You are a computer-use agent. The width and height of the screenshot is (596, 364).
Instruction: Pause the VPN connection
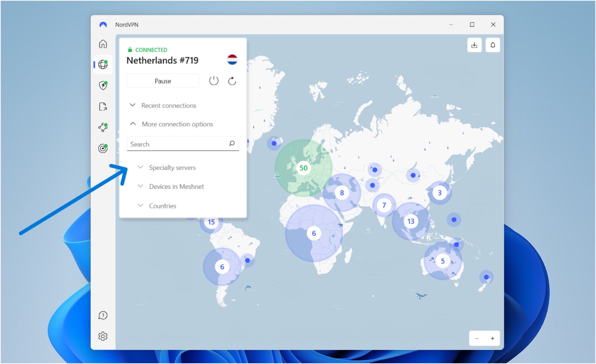coord(163,81)
